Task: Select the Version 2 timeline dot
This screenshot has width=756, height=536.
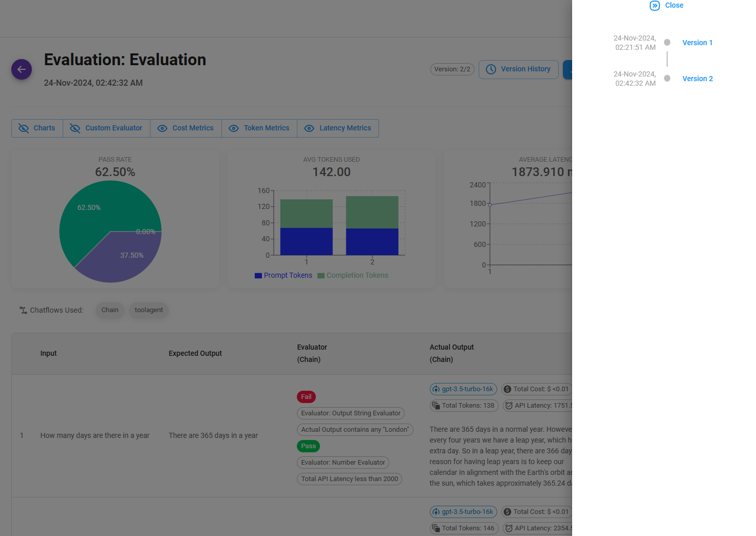Action: tap(667, 79)
